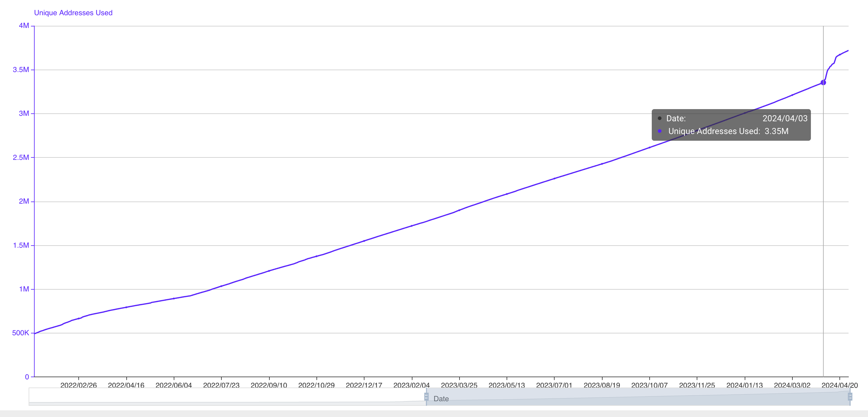868x417 pixels.
Task: Click the 2022/07/23 x-axis date label
Action: (x=221, y=385)
